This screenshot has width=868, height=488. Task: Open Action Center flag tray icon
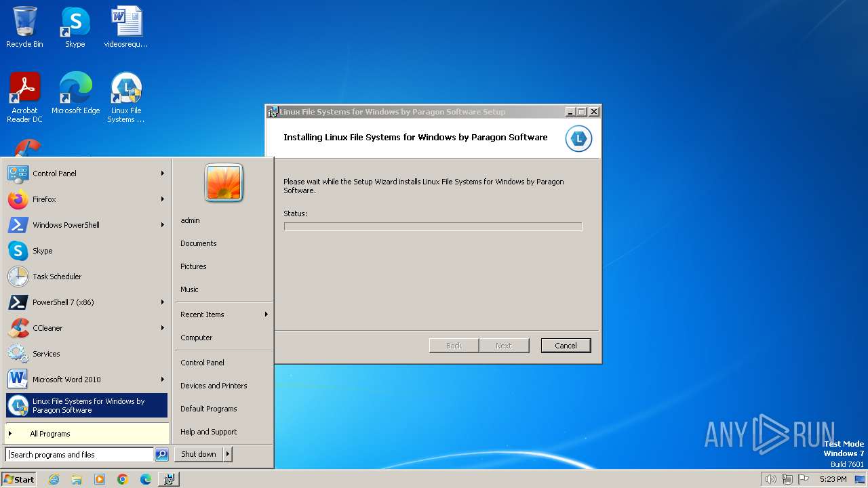tap(804, 479)
